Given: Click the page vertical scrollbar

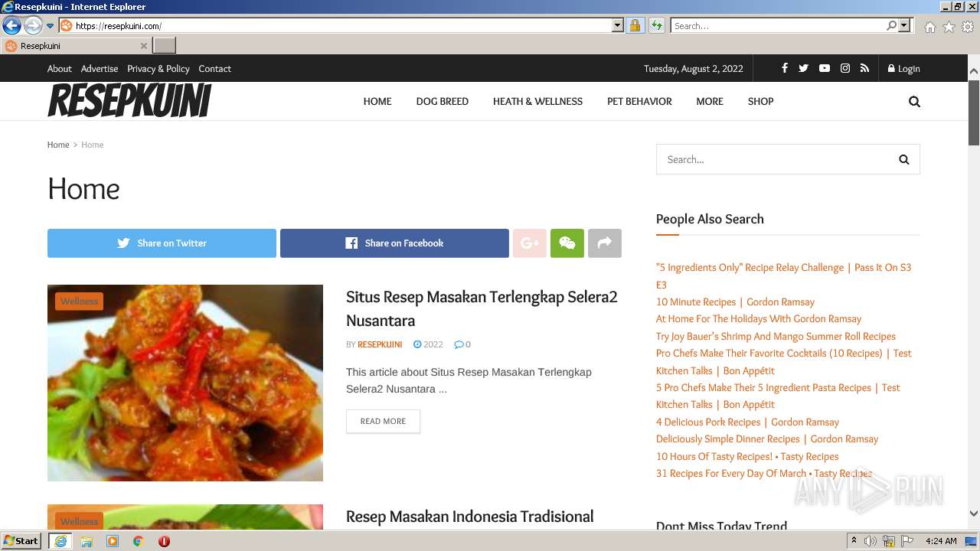Looking at the screenshot, I should [974, 293].
